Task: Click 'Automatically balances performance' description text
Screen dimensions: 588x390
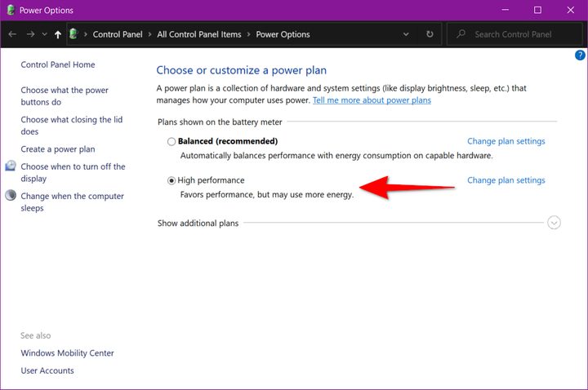Action: coord(336,156)
